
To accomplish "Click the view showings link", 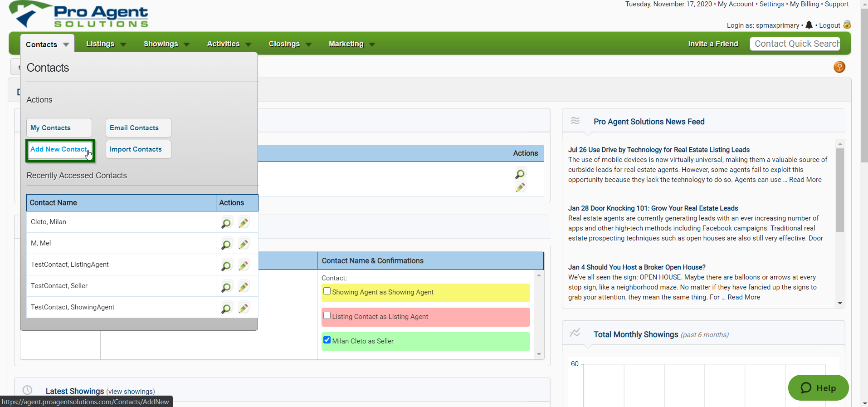I will (131, 392).
